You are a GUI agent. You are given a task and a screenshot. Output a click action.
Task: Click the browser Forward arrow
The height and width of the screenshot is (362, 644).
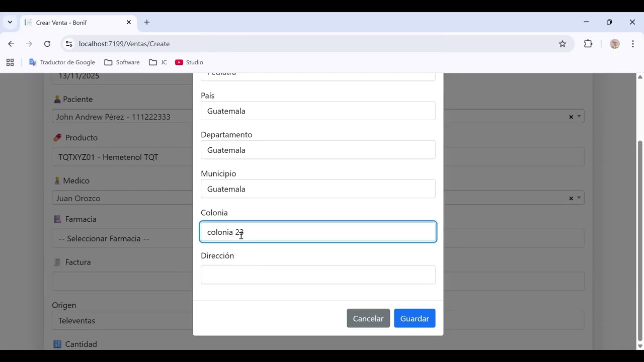pyautogui.click(x=29, y=44)
